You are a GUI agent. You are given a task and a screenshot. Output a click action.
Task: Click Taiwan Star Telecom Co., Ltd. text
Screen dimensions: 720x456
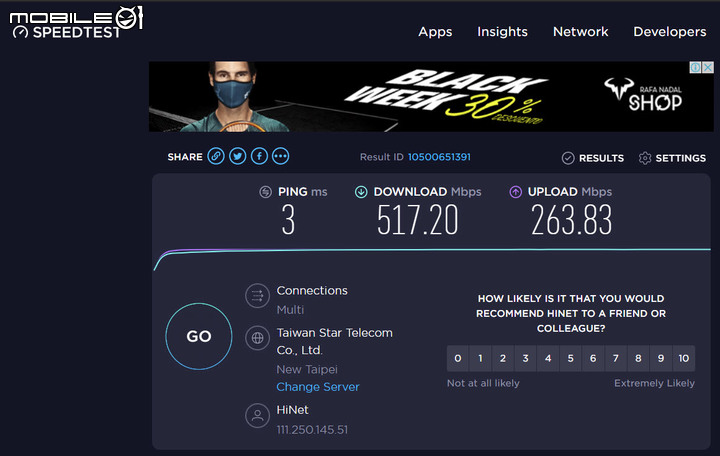click(x=334, y=341)
